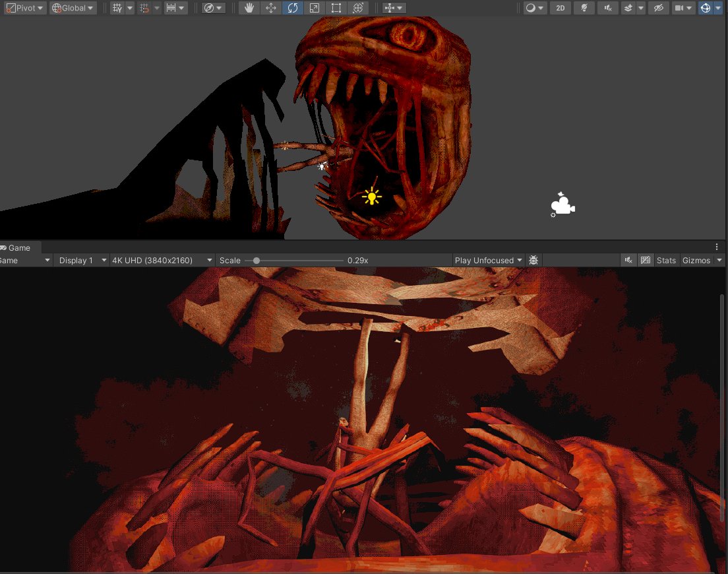Click the Stats button in Game view
The height and width of the screenshot is (574, 728).
pos(666,260)
